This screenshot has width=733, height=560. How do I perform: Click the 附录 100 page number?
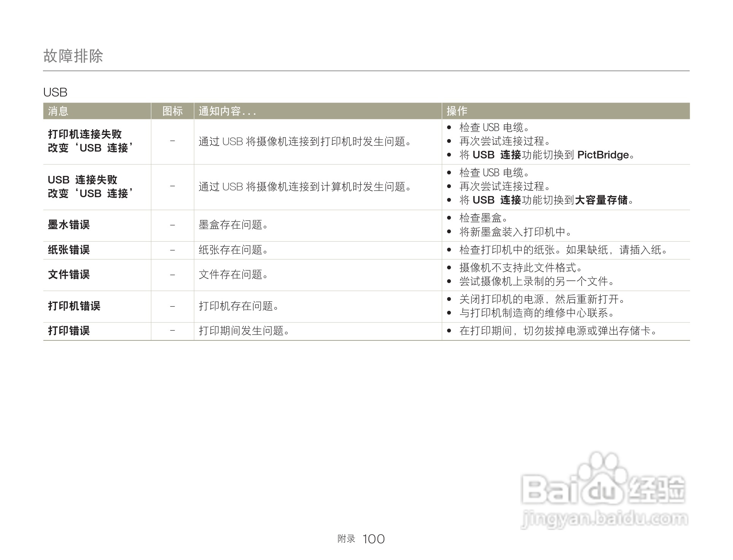[x=362, y=538]
